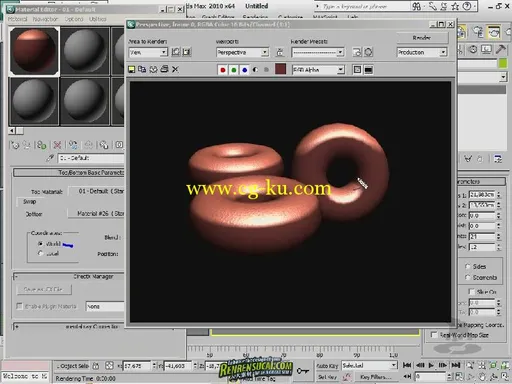Click the Play Animation button
The image size is (512, 384).
[x=431, y=365]
